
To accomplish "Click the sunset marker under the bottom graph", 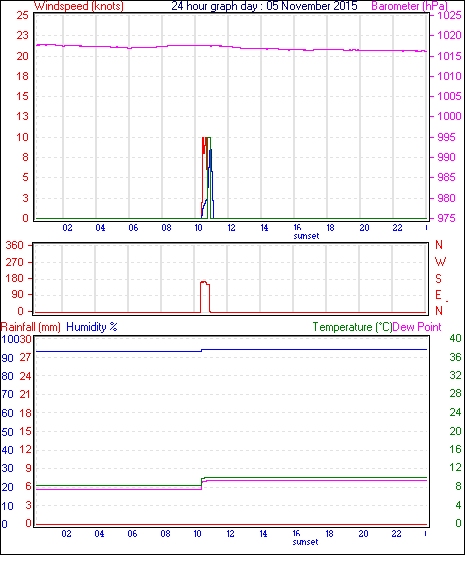I will 305,542.
